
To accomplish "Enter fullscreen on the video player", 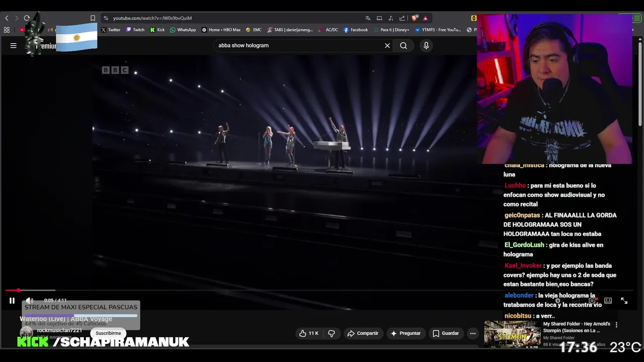I will coord(624,301).
